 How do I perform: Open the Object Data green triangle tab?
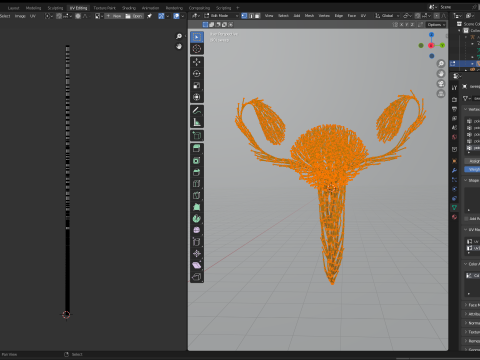[454, 207]
